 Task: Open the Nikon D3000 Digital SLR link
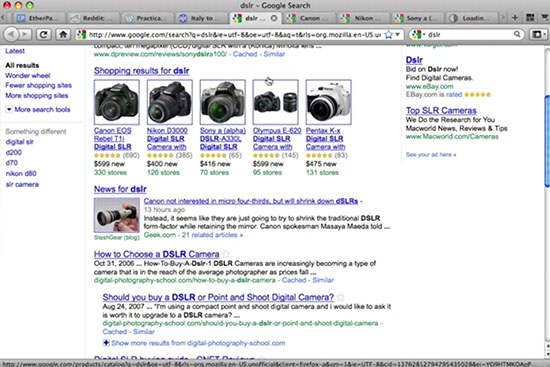tap(167, 139)
